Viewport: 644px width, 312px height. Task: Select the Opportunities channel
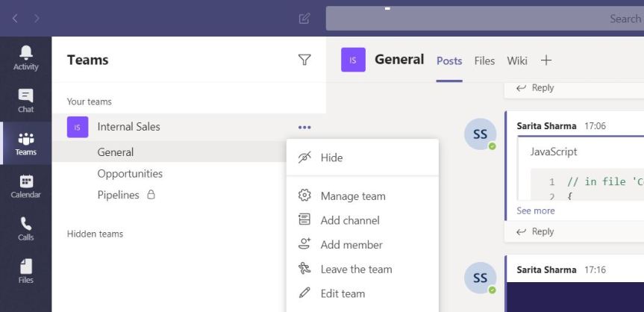coord(129,173)
